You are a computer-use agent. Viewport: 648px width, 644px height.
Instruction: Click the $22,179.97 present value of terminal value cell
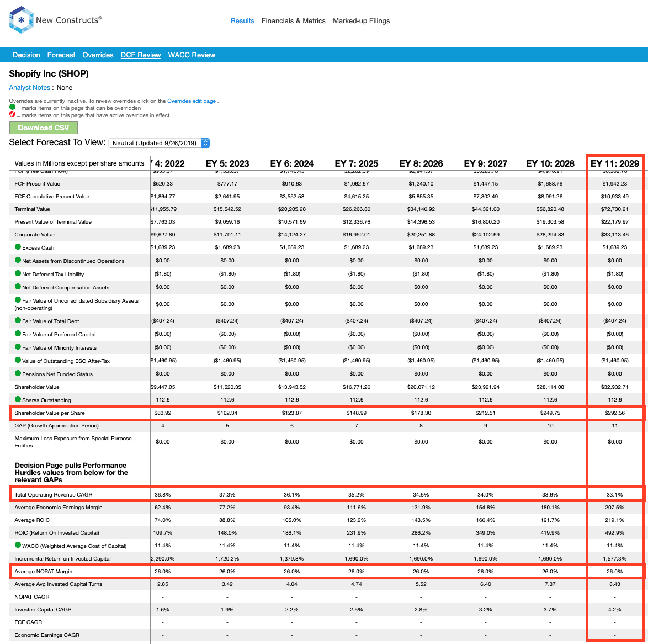pos(614,221)
